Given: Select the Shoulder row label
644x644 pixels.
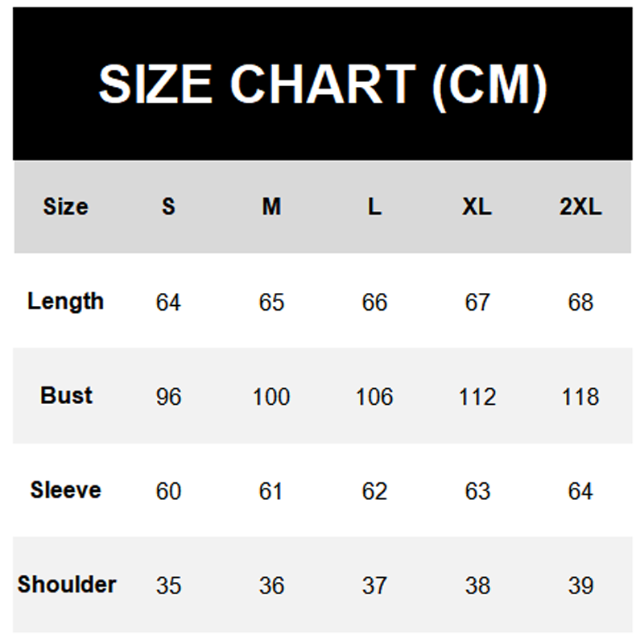Looking at the screenshot, I should [67, 584].
